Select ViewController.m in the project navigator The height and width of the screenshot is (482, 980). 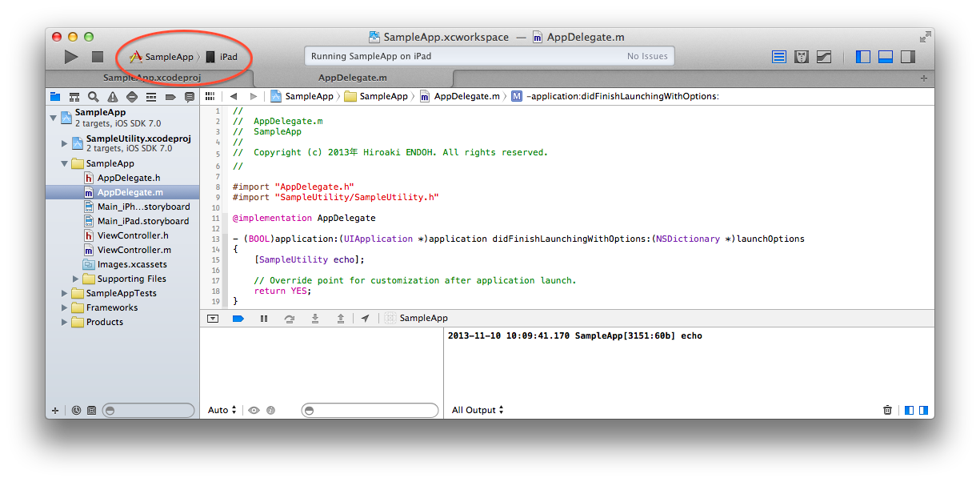click(x=134, y=250)
